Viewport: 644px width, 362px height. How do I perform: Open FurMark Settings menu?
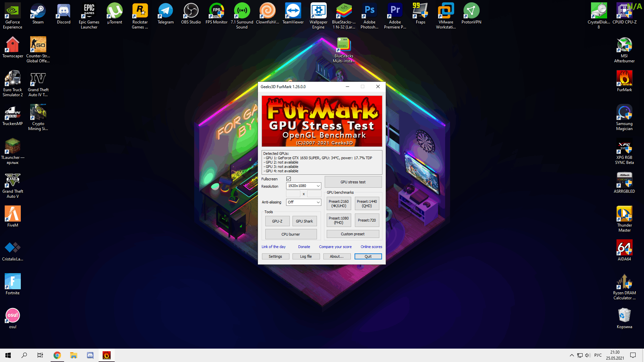(x=275, y=256)
